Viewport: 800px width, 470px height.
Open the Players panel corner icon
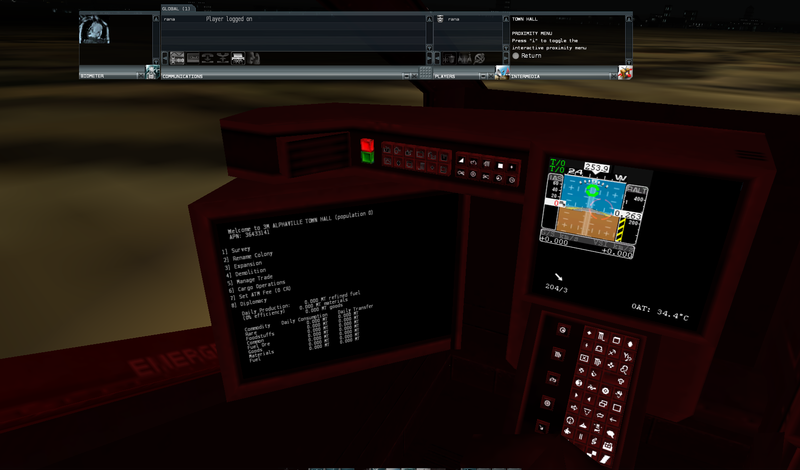tap(502, 72)
